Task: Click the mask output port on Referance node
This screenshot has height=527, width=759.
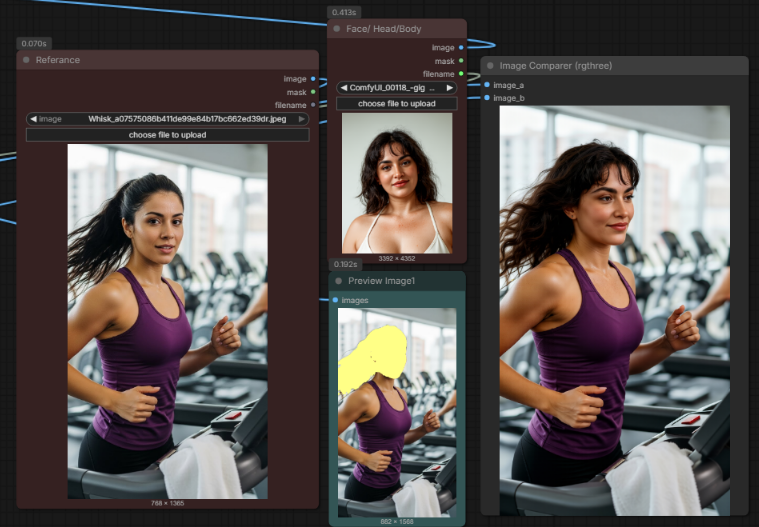Action: (313, 91)
